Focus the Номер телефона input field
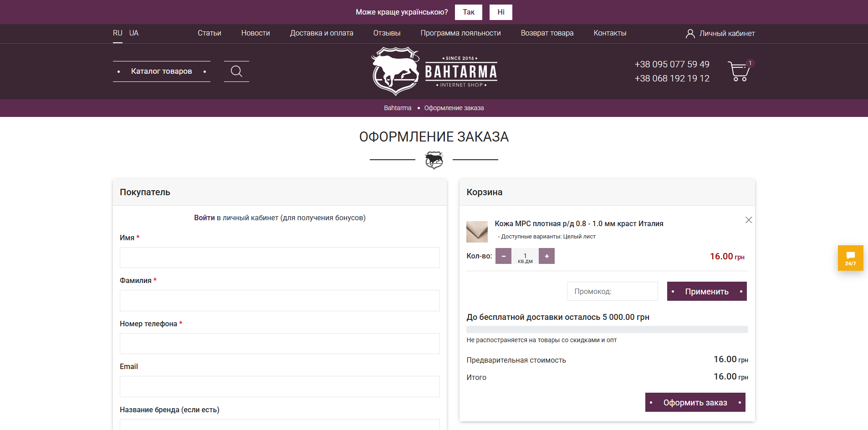 (280, 344)
